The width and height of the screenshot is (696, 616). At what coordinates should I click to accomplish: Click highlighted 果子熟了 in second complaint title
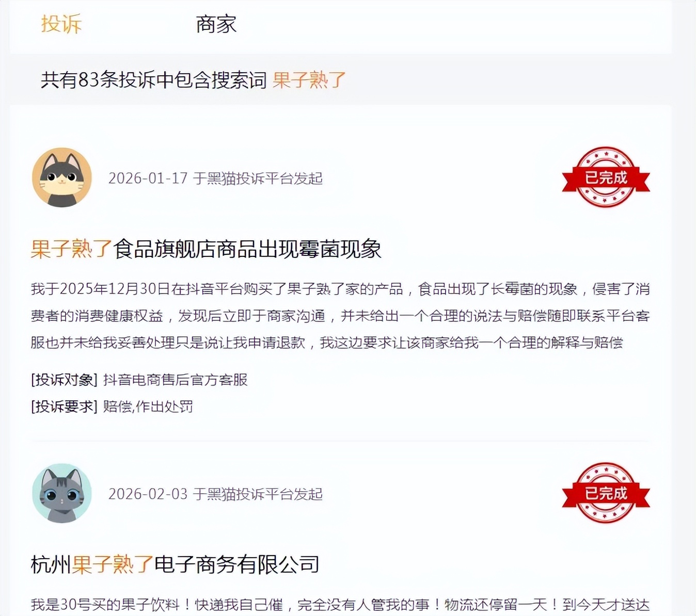(113, 564)
